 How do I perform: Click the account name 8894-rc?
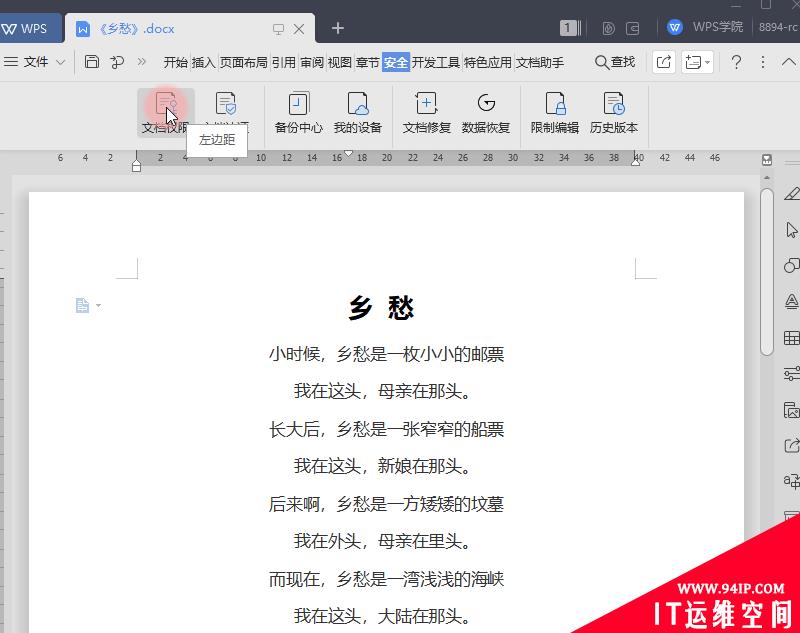(779, 27)
